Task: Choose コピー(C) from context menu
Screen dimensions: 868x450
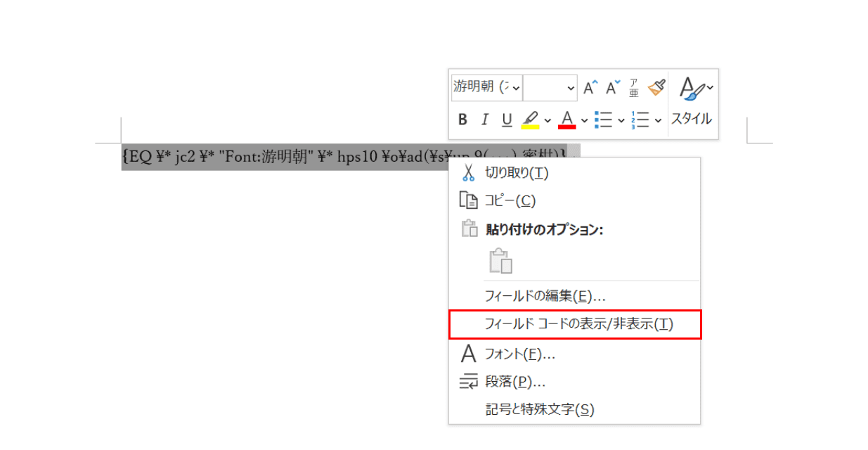Action: [x=574, y=201]
